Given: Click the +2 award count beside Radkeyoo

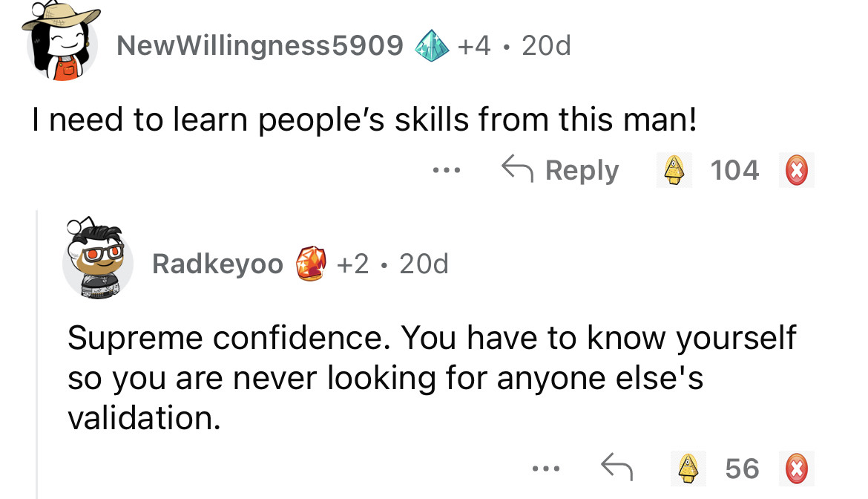Looking at the screenshot, I should click(352, 264).
